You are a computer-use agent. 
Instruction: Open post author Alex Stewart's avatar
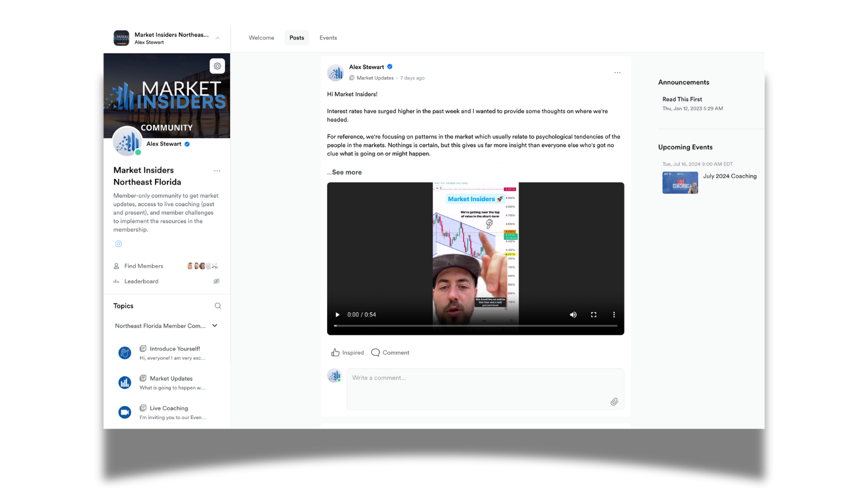coord(336,73)
